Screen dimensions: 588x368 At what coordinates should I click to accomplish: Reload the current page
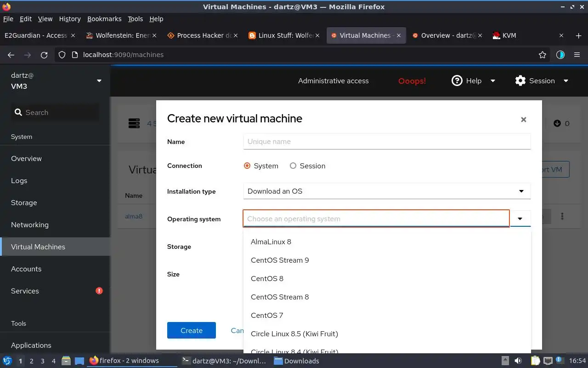point(44,55)
